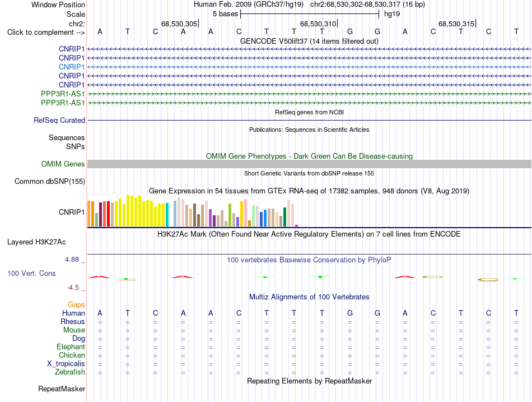
Task: Click the 'SNPs' publications label
Action: pyautogui.click(x=76, y=146)
